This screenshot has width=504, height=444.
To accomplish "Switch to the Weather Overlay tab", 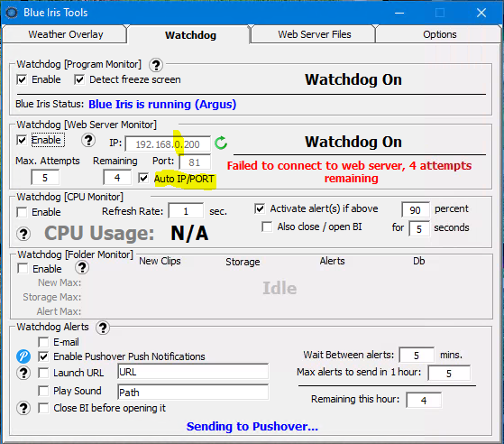I will pos(65,34).
